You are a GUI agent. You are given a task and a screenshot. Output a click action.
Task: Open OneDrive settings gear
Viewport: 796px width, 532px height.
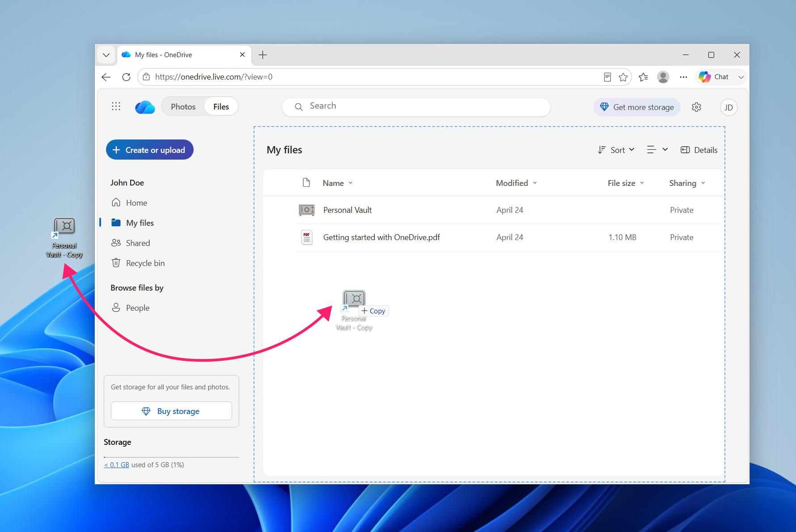click(696, 107)
